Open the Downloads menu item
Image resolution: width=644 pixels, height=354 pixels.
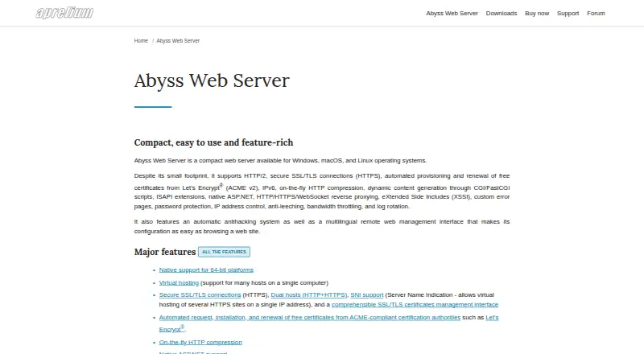click(x=501, y=13)
